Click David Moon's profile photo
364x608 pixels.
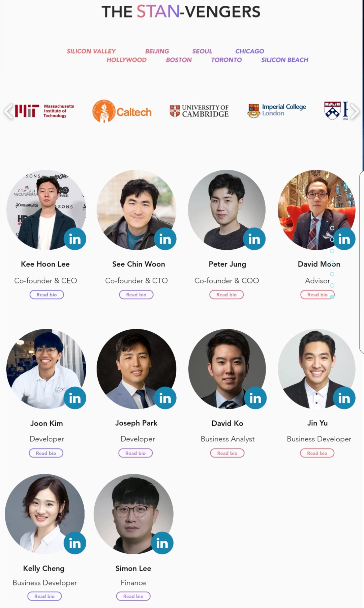click(316, 210)
